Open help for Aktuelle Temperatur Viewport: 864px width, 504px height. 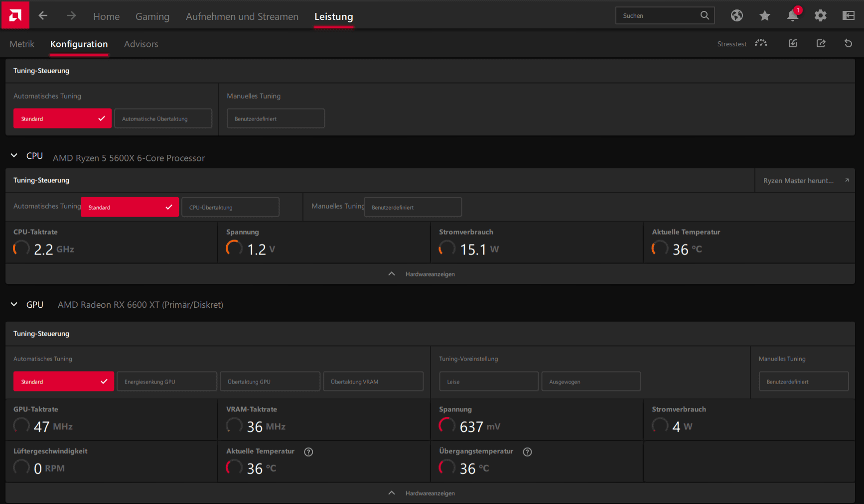click(x=308, y=452)
